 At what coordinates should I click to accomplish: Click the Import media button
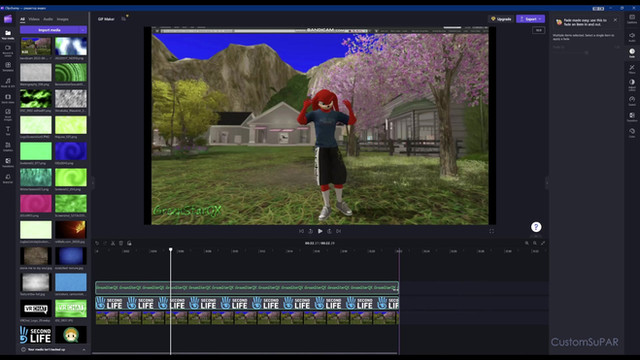[x=49, y=30]
